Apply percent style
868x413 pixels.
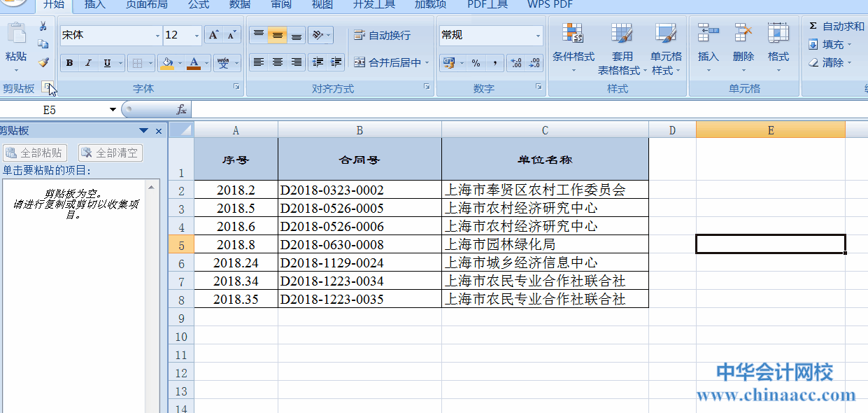476,63
